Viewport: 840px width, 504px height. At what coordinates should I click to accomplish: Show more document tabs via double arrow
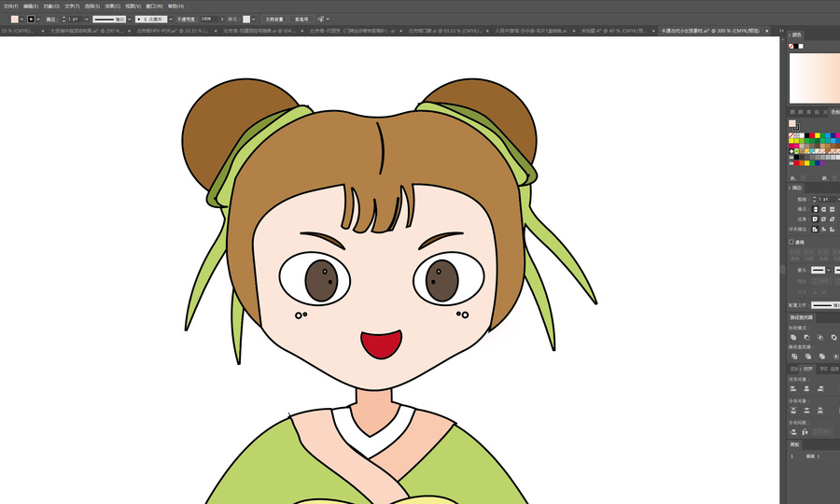tap(781, 31)
